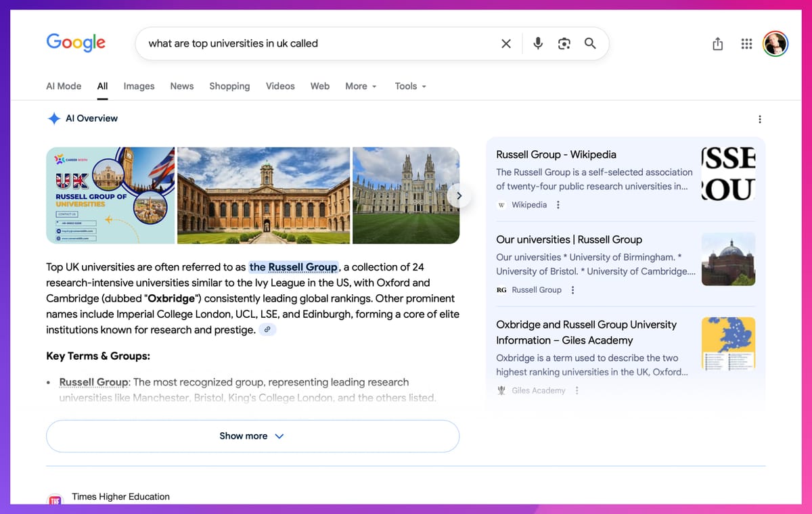Open the Tools dropdown
Screen dimensions: 812x514
pos(411,86)
